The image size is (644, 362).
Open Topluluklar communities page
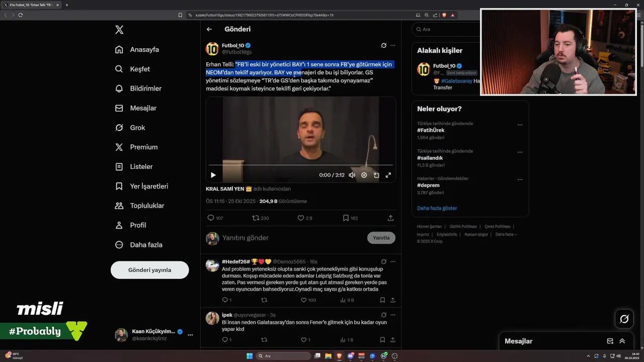pos(139,206)
